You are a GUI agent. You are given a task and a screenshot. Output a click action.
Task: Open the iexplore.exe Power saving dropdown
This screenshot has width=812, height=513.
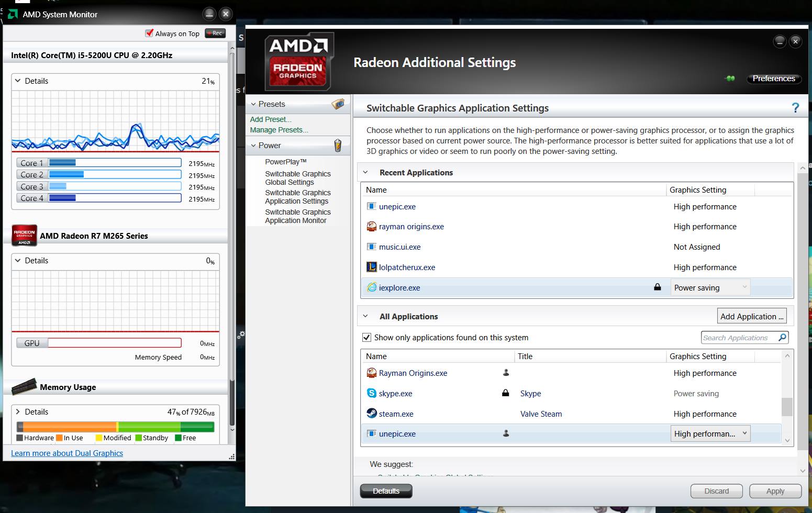click(710, 287)
